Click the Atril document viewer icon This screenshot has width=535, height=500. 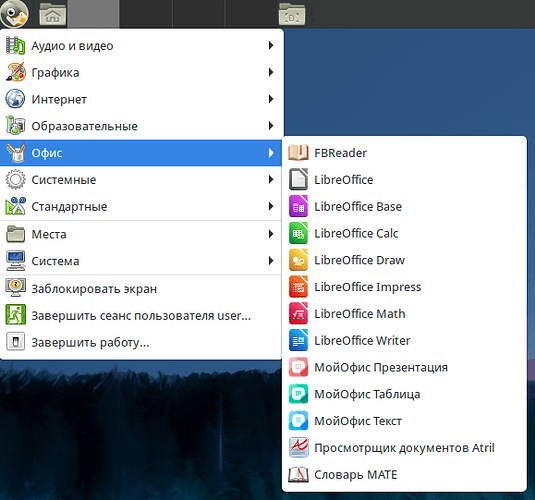click(298, 447)
